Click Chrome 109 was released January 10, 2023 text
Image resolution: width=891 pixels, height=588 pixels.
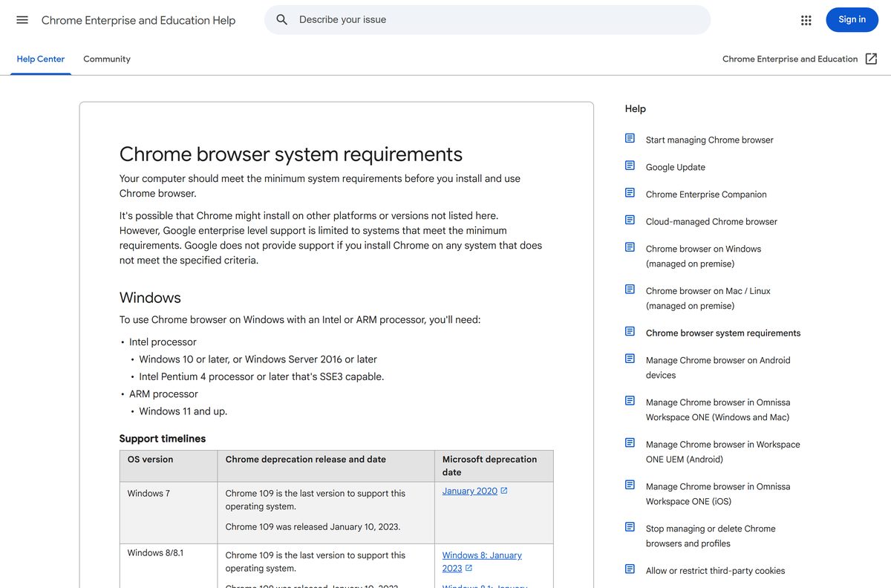click(x=313, y=526)
